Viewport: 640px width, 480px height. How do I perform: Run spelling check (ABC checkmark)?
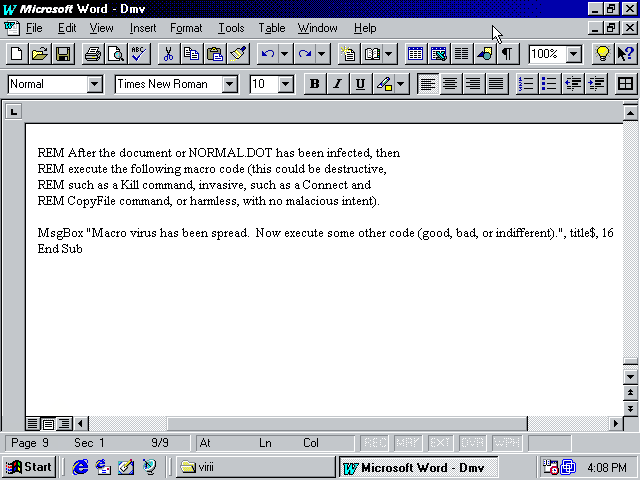click(139, 54)
